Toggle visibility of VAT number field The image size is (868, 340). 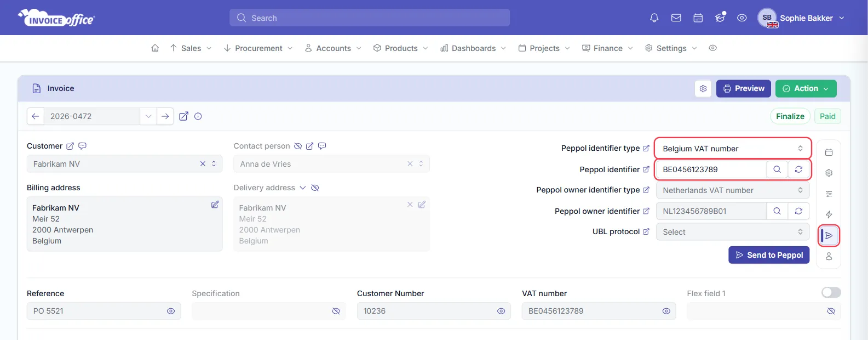(666, 311)
